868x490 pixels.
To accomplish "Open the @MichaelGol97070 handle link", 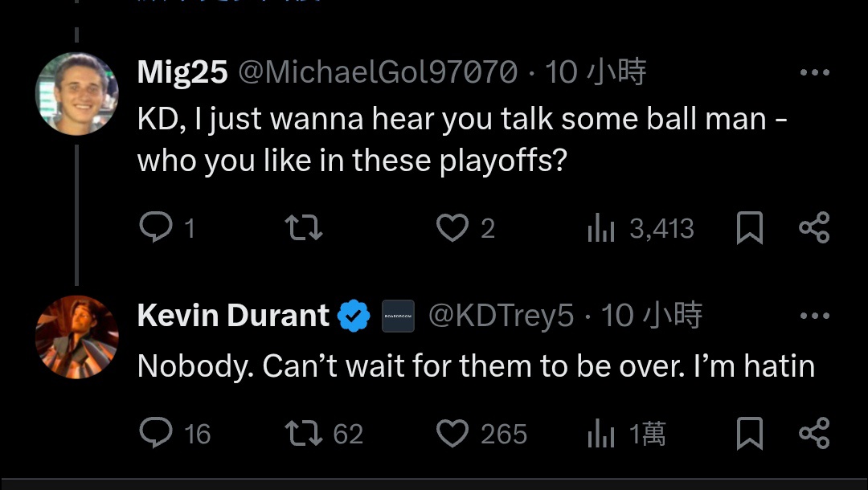I will click(378, 72).
